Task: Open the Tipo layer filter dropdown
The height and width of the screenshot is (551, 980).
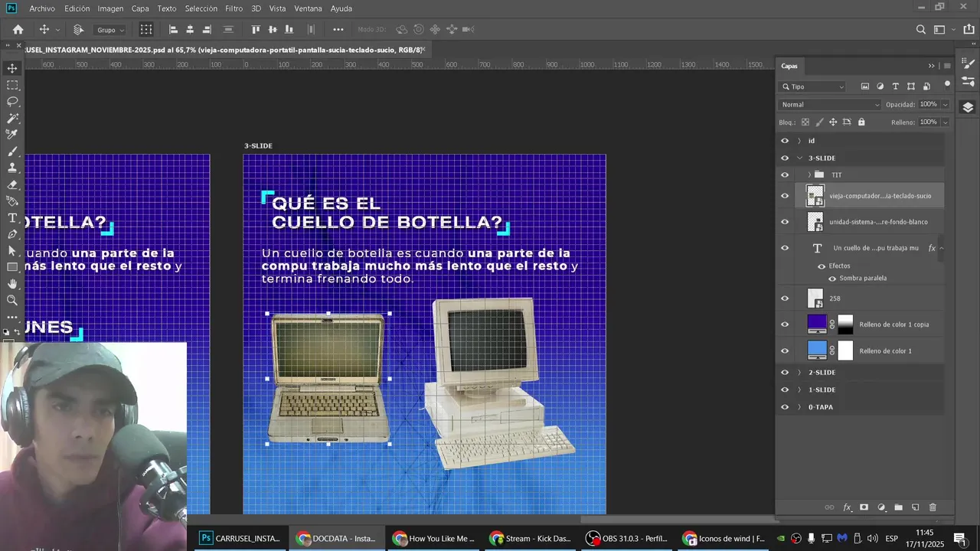Action: [812, 86]
